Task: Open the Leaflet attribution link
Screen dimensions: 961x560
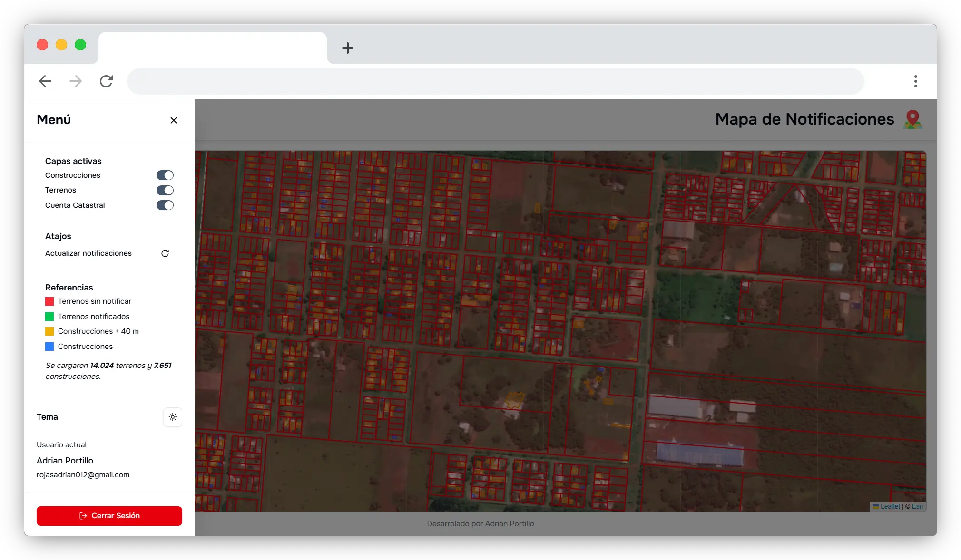Action: [890, 507]
